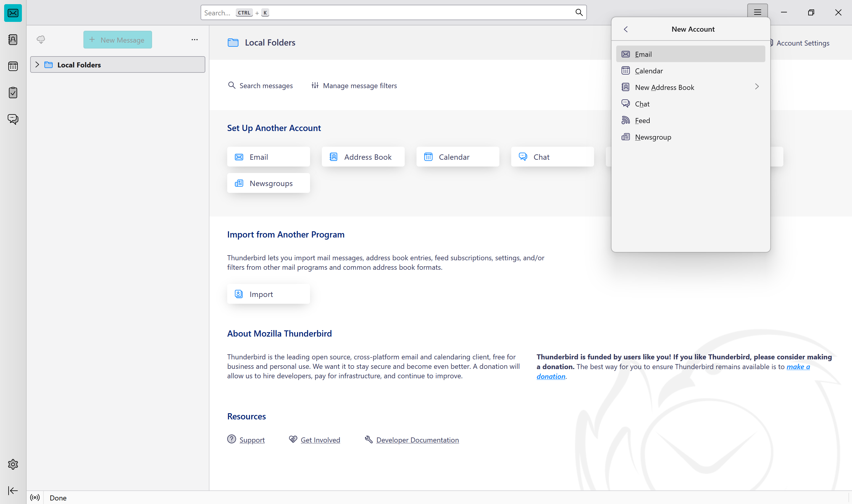Open Search messages
This screenshot has width=852, height=504.
pyautogui.click(x=260, y=85)
